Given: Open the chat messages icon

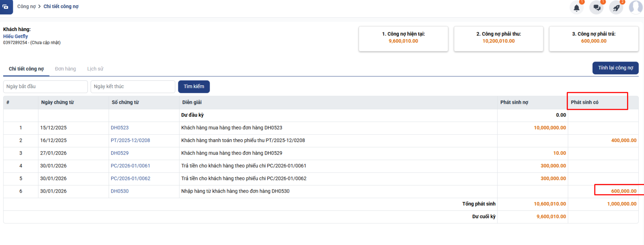Looking at the screenshot, I should [x=597, y=8].
